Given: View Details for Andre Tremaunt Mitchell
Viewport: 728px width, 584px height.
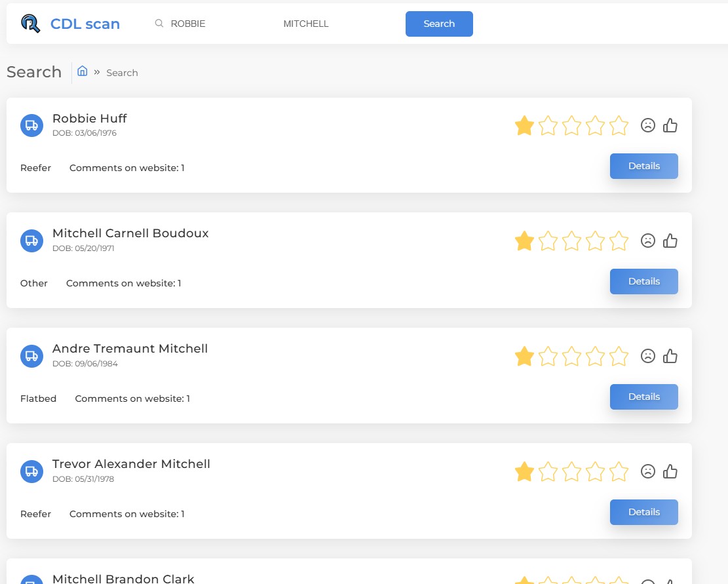Looking at the screenshot, I should 643,397.
